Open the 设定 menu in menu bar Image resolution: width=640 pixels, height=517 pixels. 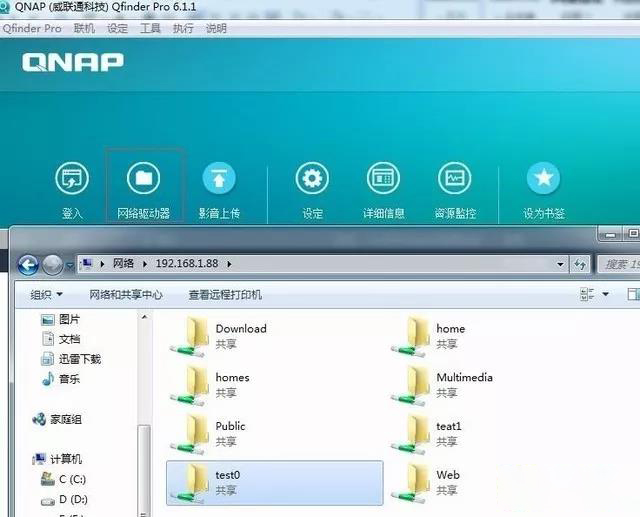tap(118, 28)
